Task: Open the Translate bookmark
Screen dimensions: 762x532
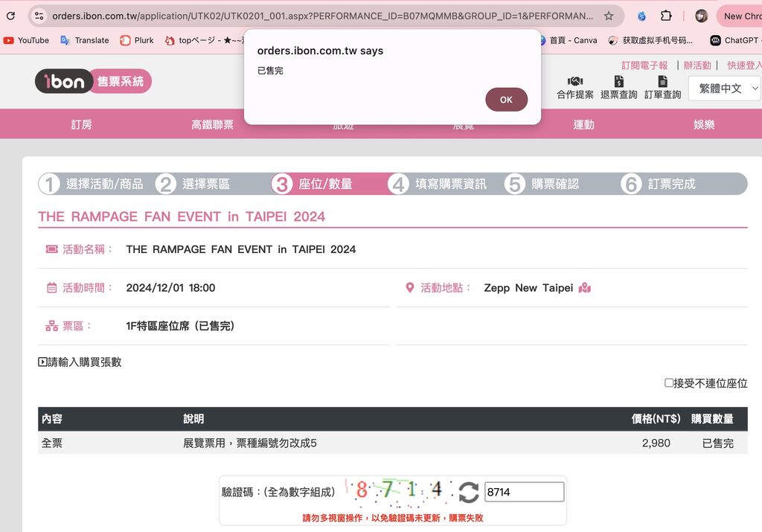Action: (x=85, y=40)
